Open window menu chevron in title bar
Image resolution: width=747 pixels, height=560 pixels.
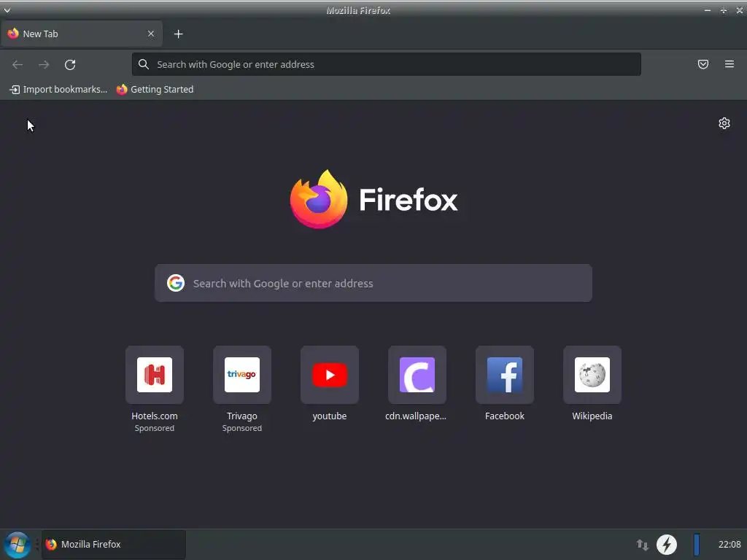click(7, 10)
